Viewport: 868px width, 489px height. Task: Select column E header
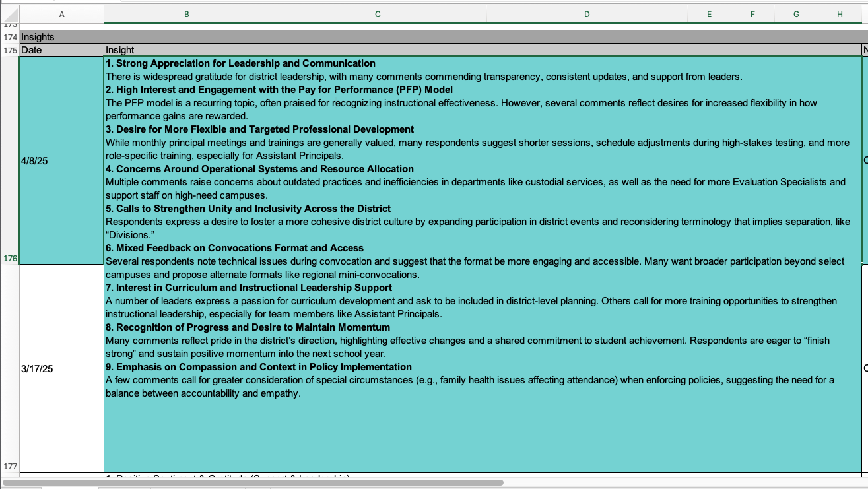(x=709, y=14)
